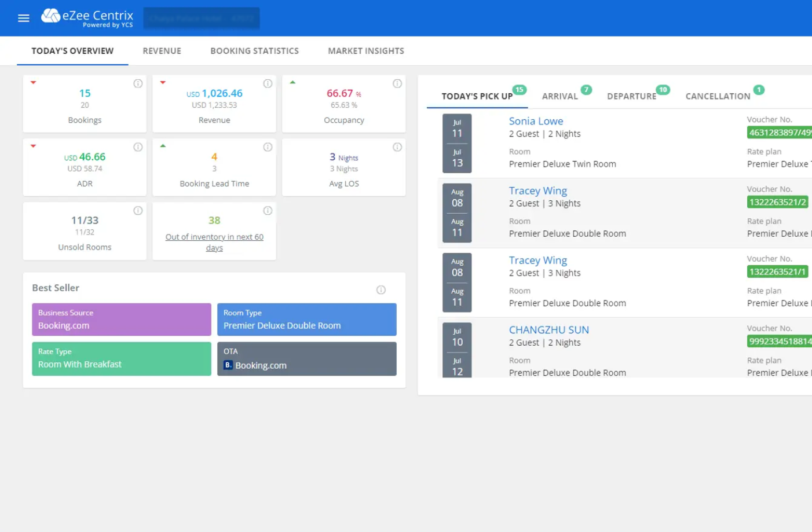Image resolution: width=812 pixels, height=532 pixels.
Task: Go to the Market Insights tab
Action: (x=366, y=51)
